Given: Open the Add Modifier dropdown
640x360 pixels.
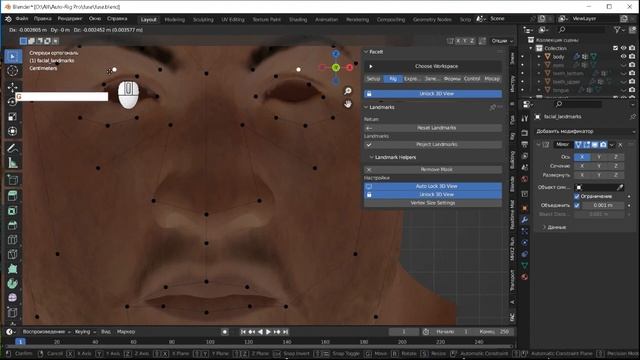Looking at the screenshot, I should click(x=585, y=131).
